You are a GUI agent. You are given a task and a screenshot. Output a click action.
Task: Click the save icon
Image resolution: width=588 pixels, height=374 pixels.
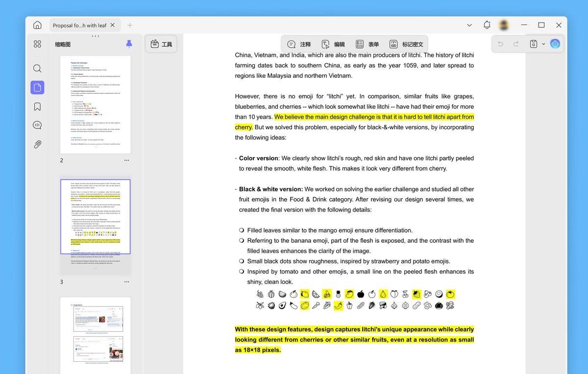coord(534,44)
